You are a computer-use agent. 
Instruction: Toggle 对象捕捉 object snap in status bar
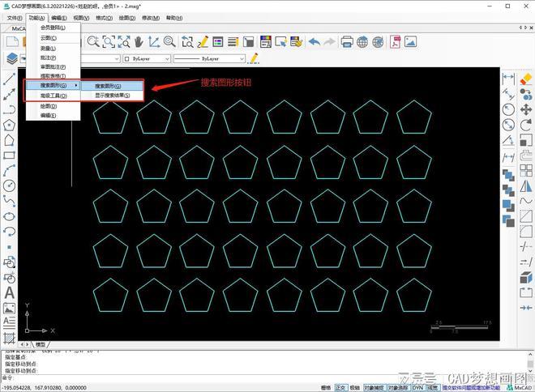tap(374, 388)
